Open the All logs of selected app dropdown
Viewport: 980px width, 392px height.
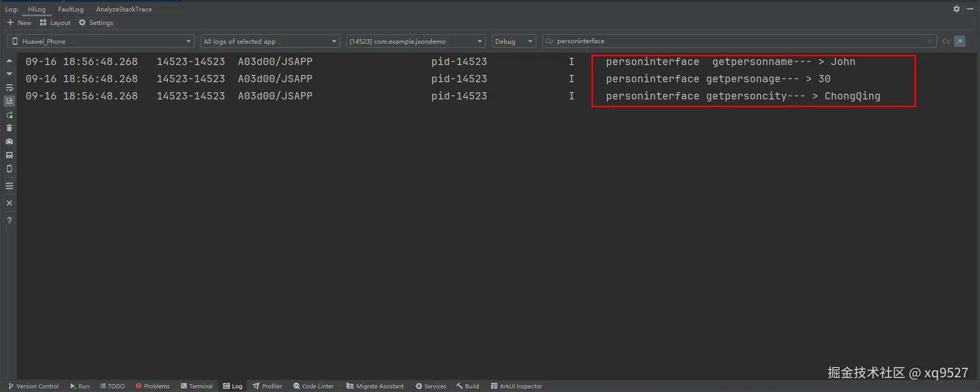(270, 41)
